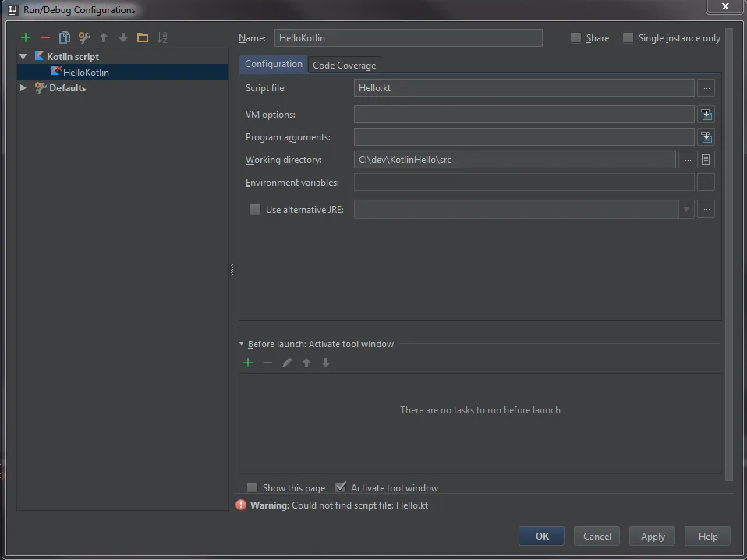The width and height of the screenshot is (747, 560).
Task: Select the HelloKotlin configuration
Action: (x=123, y=72)
